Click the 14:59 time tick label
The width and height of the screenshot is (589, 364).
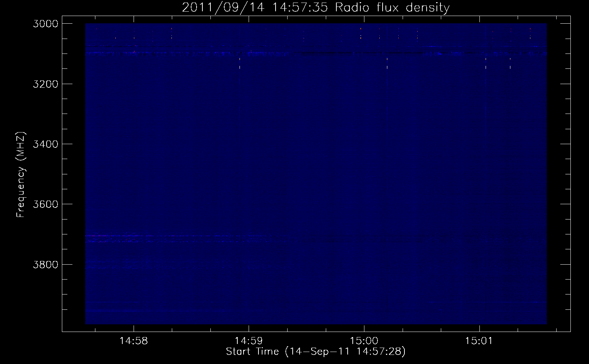click(x=249, y=341)
